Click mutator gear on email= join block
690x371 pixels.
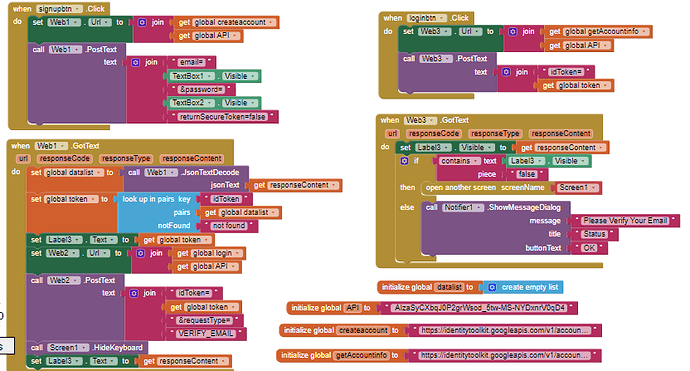pos(136,62)
